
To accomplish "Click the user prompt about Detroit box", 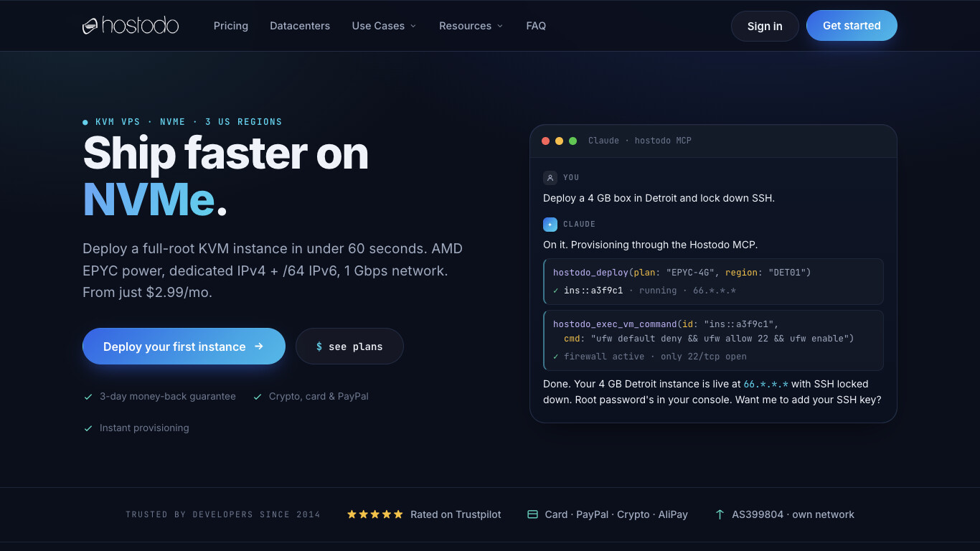I will click(659, 198).
